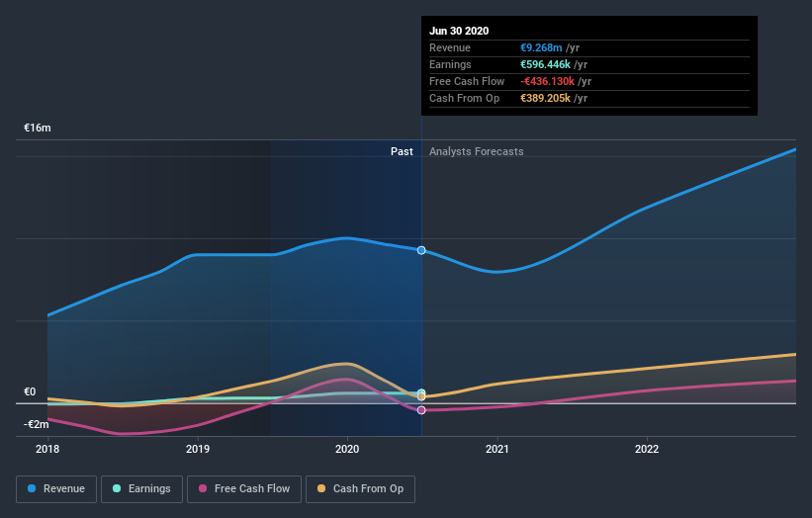Screen dimensions: 812x518
Task: Click the €0 y-axis label
Action: pyautogui.click(x=30, y=391)
